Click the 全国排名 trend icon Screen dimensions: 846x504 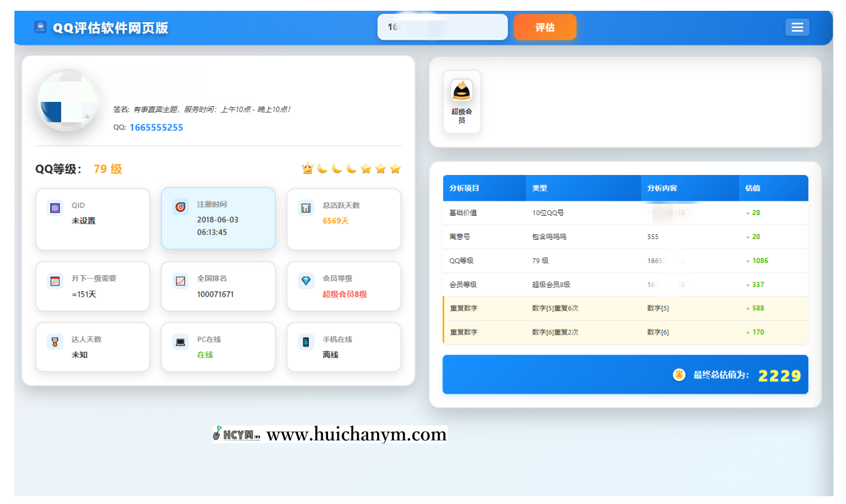[180, 281]
